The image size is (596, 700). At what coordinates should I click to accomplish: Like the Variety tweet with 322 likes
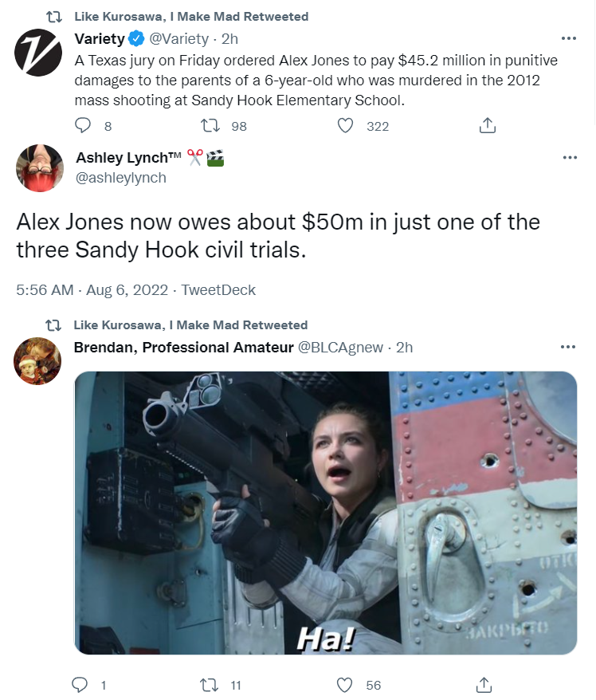tap(345, 125)
